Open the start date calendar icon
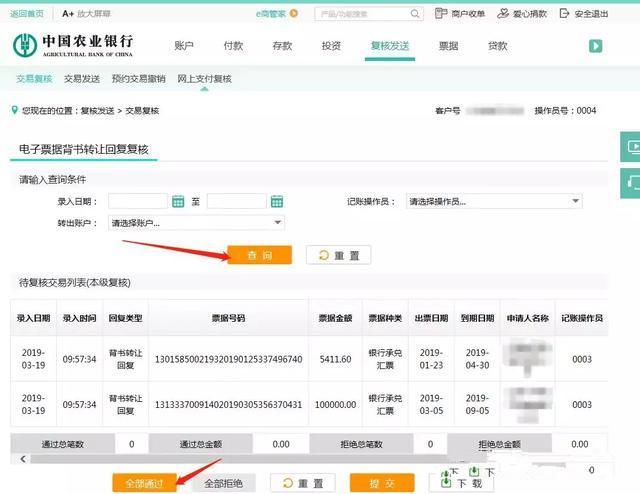This screenshot has height=494, width=640. point(178,201)
